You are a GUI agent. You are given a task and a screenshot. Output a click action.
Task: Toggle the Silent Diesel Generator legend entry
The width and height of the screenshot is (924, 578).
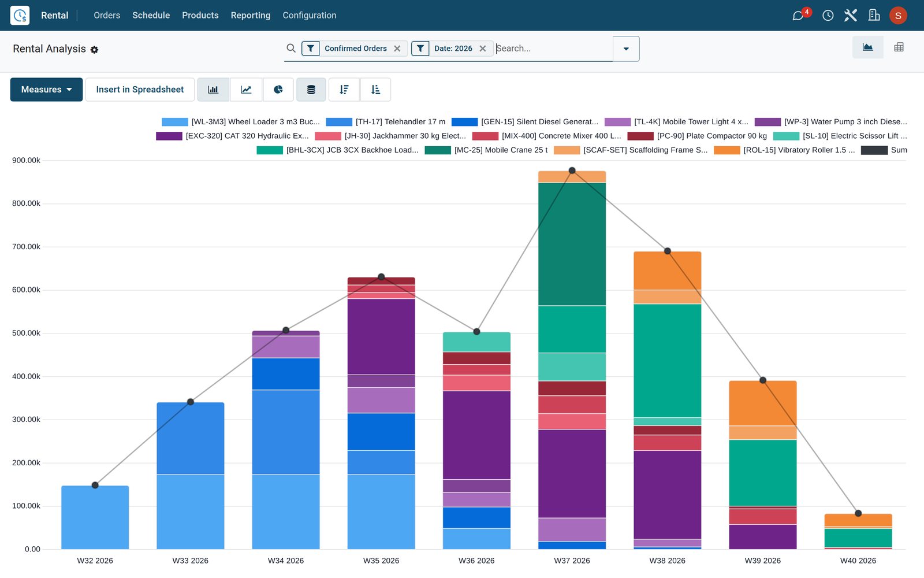pos(525,122)
